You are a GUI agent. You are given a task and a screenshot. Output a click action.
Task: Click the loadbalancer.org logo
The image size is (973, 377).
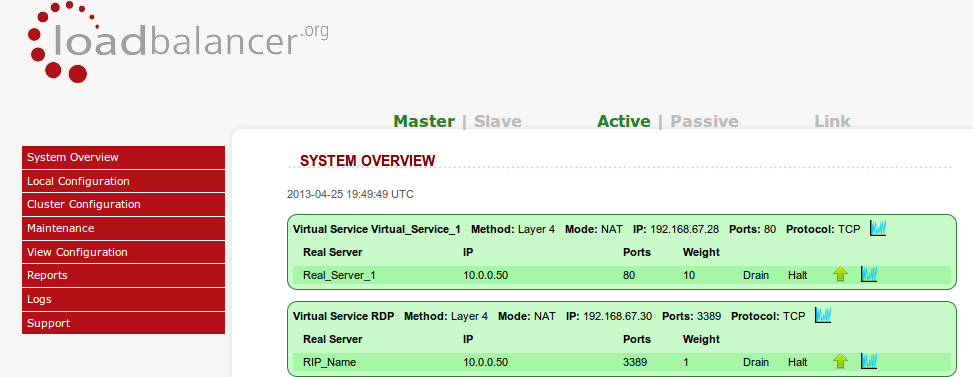pyautogui.click(x=177, y=42)
